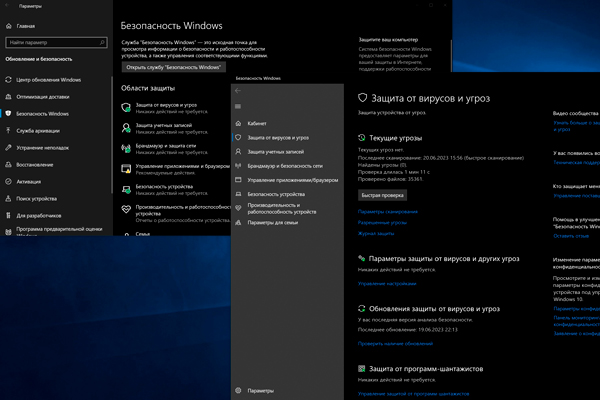Image resolution: width=600 pixels, height=400 pixels.
Task: Click Программа предварительной оценки in sidebar
Action: [x=59, y=229]
